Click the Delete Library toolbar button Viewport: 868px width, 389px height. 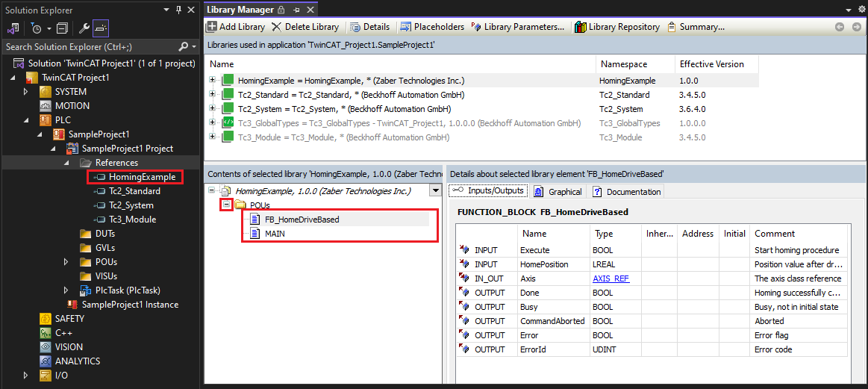(305, 27)
